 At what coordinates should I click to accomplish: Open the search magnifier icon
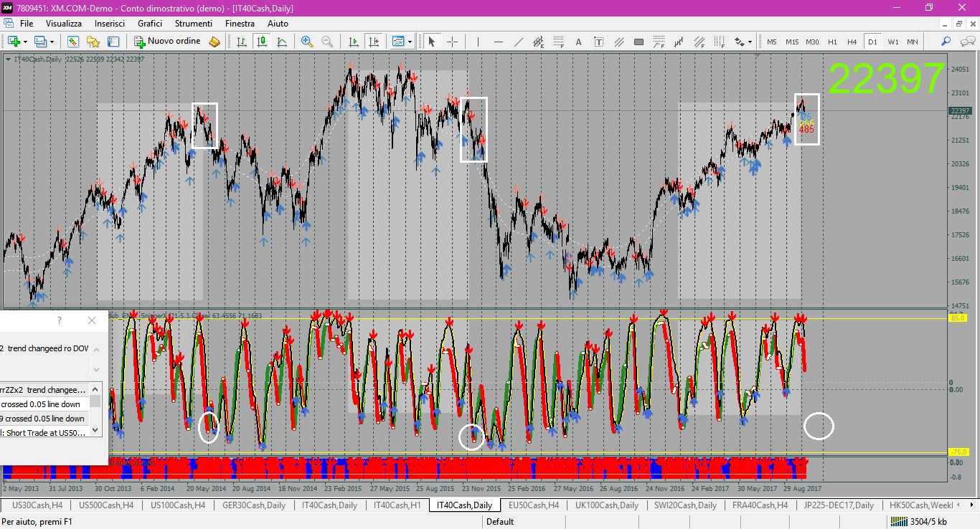pos(946,42)
